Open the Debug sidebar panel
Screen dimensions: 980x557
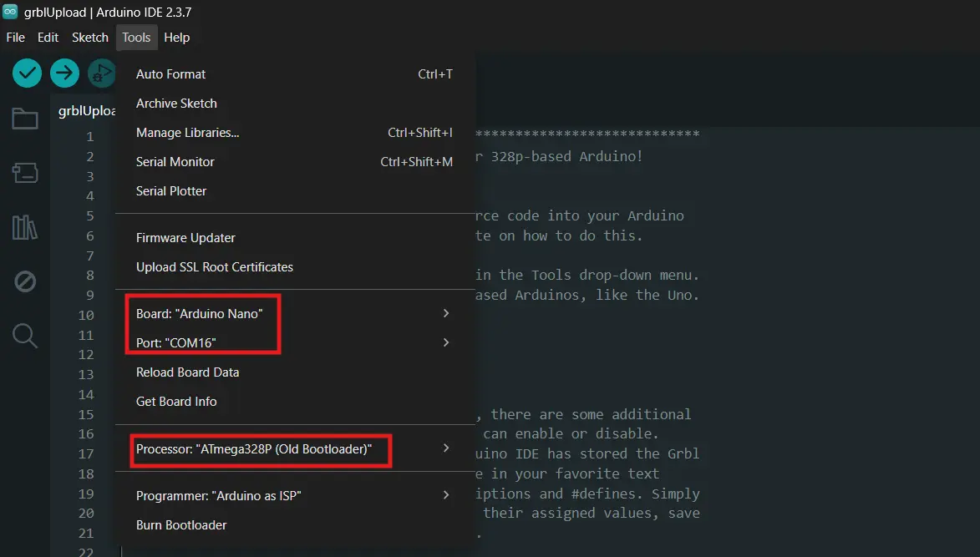[25, 281]
